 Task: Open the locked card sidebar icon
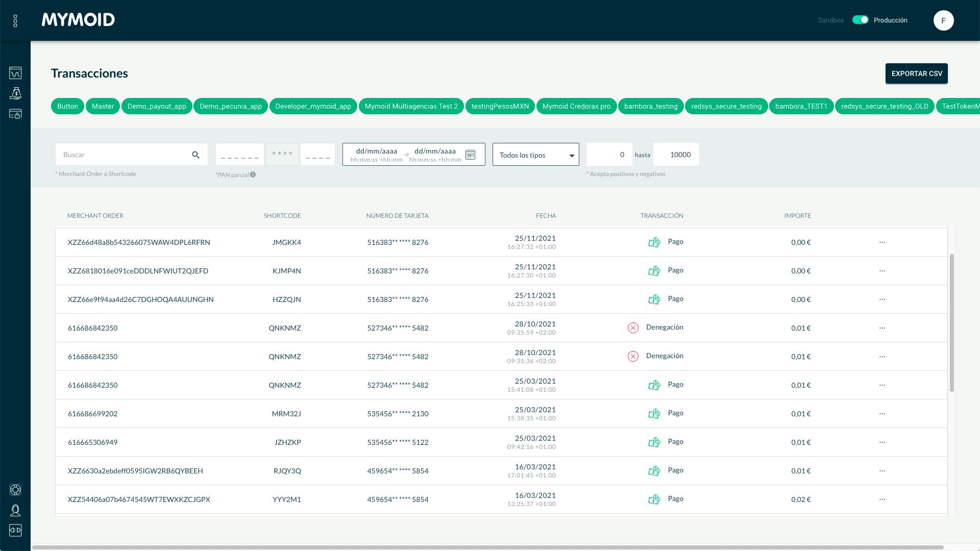15,114
